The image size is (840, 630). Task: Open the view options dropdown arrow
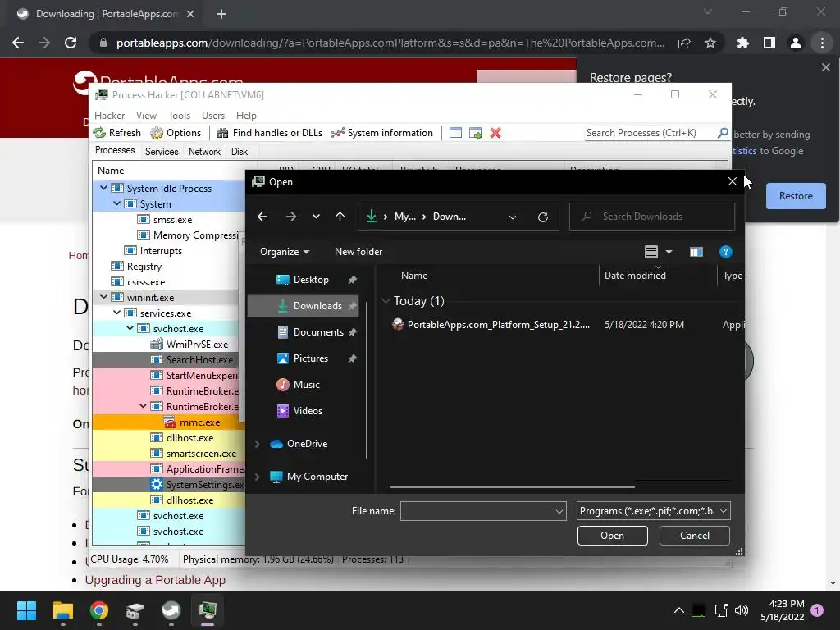click(x=669, y=252)
